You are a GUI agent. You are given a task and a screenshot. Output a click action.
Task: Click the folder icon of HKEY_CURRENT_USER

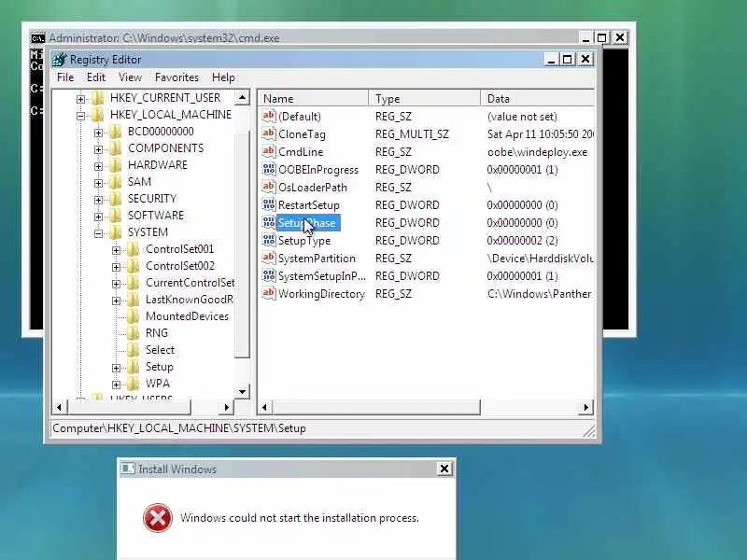click(98, 98)
